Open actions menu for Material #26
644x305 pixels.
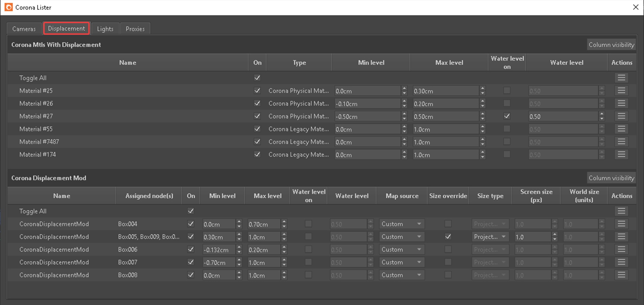(621, 103)
